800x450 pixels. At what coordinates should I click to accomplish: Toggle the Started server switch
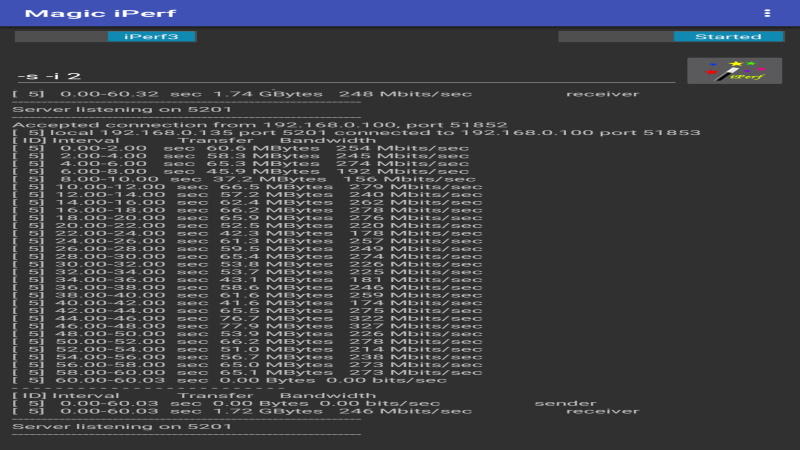coord(671,36)
